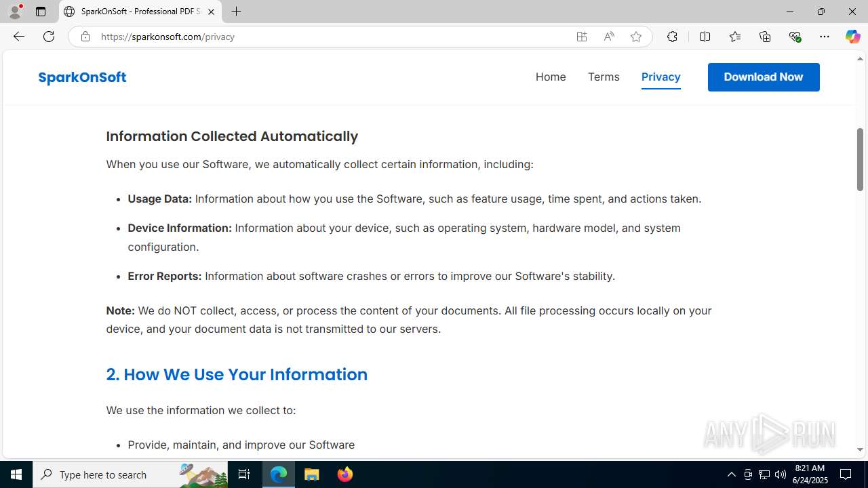The height and width of the screenshot is (488, 868).
Task: Open Microsoft Edge from taskbar
Action: click(x=279, y=474)
